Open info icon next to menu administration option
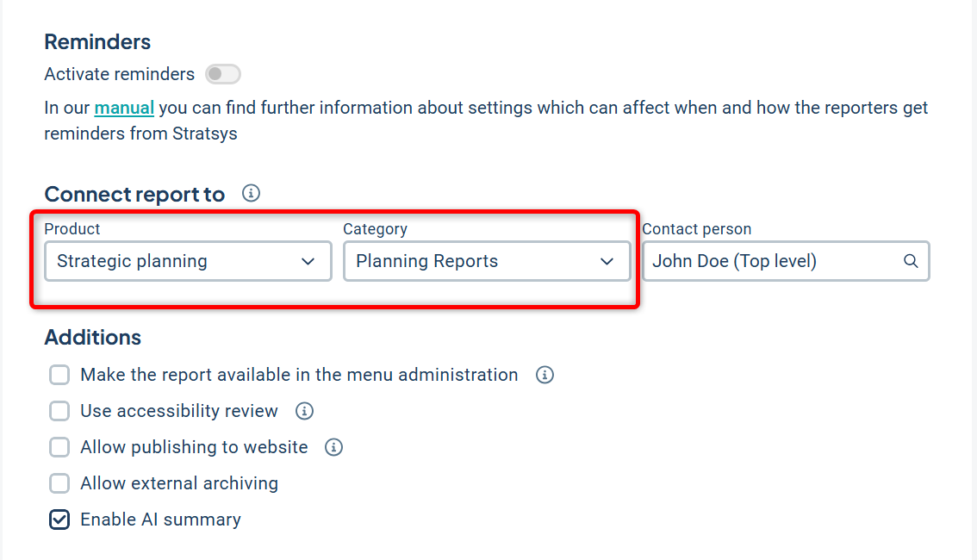Viewport: 977px width, 560px height. (x=545, y=375)
